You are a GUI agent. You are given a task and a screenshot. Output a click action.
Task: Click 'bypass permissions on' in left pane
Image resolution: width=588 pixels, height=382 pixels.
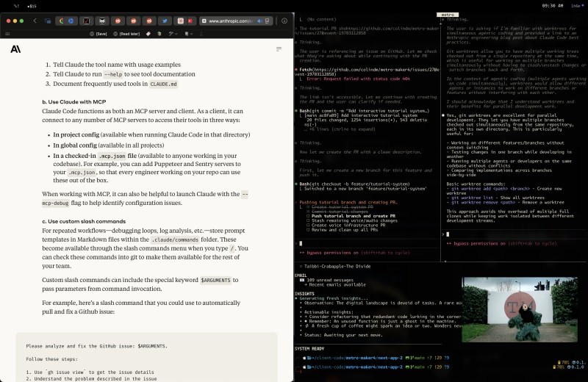point(332,253)
